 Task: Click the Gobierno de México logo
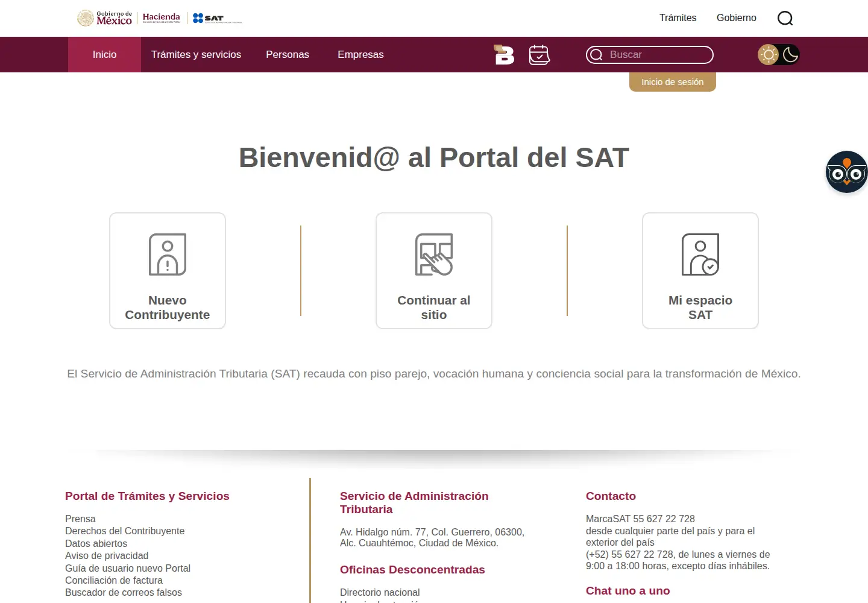click(x=104, y=18)
